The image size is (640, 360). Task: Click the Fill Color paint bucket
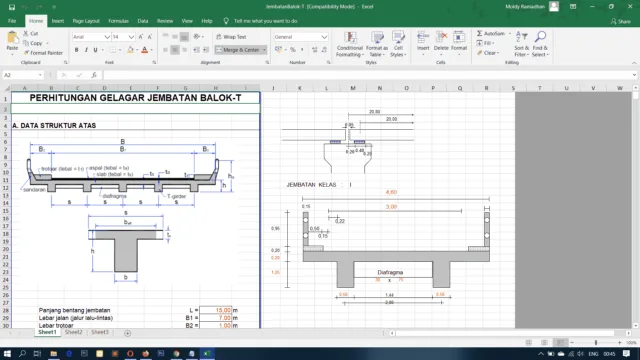click(x=130, y=50)
